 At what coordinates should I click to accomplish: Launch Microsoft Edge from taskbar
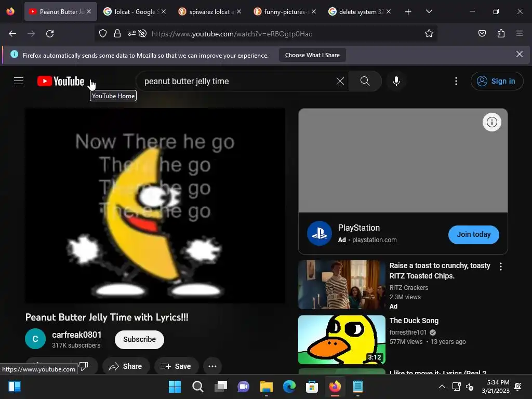click(289, 387)
